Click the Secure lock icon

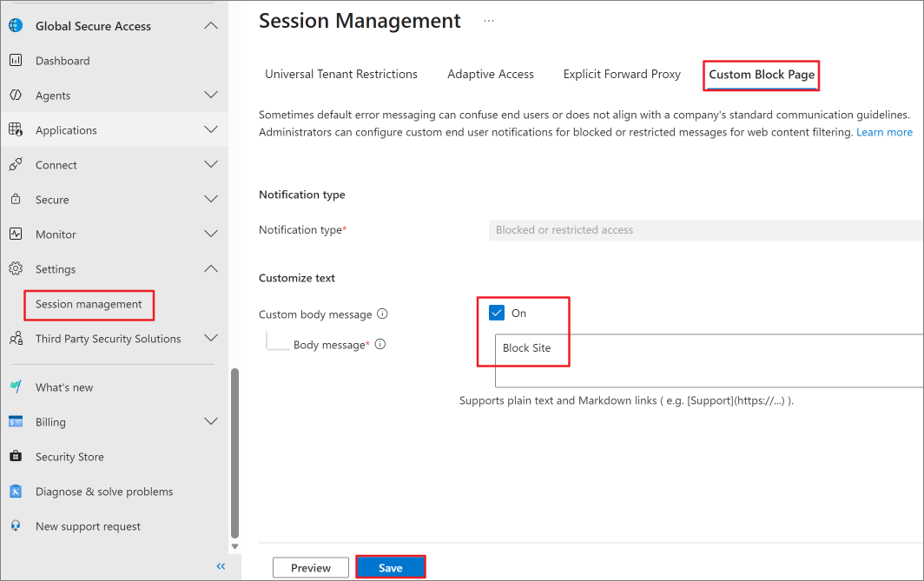(16, 199)
